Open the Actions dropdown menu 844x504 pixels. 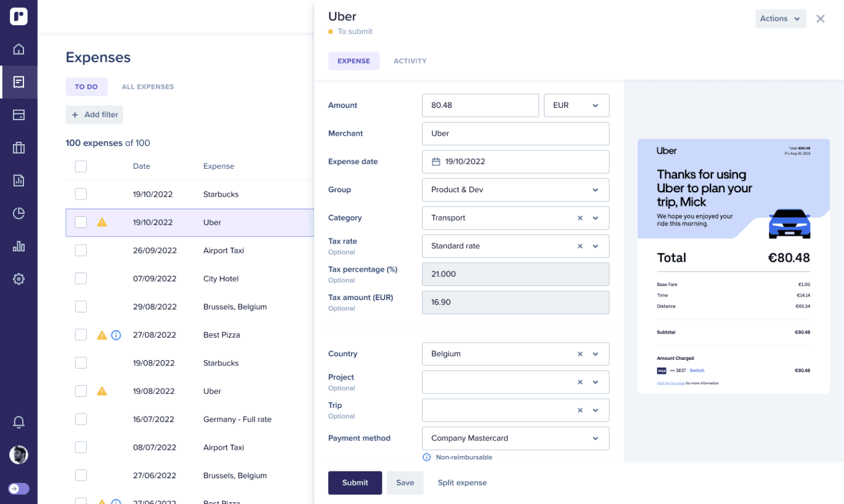(780, 18)
